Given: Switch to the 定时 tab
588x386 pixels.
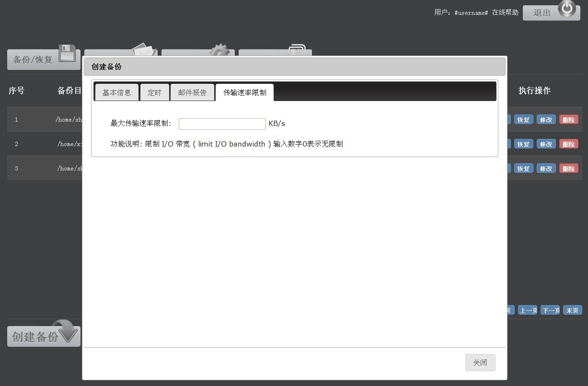Looking at the screenshot, I should point(155,92).
